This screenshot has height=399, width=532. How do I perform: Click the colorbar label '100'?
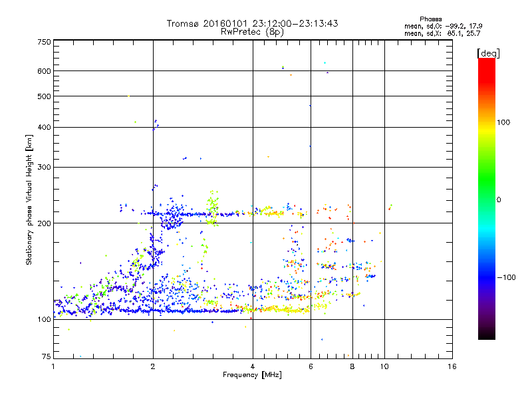click(503, 122)
